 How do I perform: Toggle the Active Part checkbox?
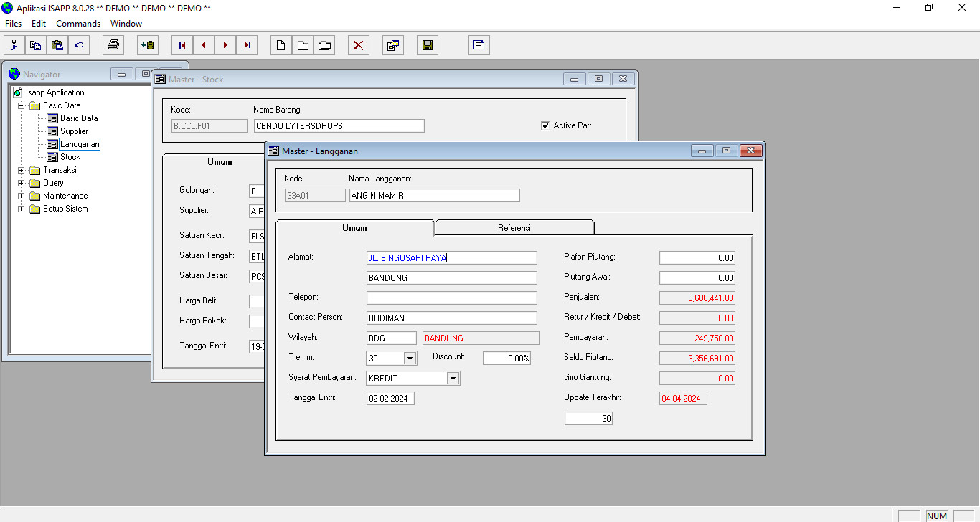(545, 125)
